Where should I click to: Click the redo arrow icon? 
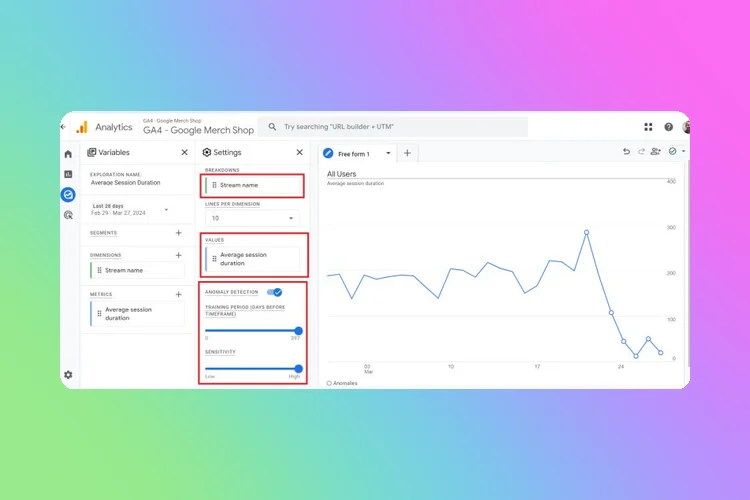tap(641, 151)
